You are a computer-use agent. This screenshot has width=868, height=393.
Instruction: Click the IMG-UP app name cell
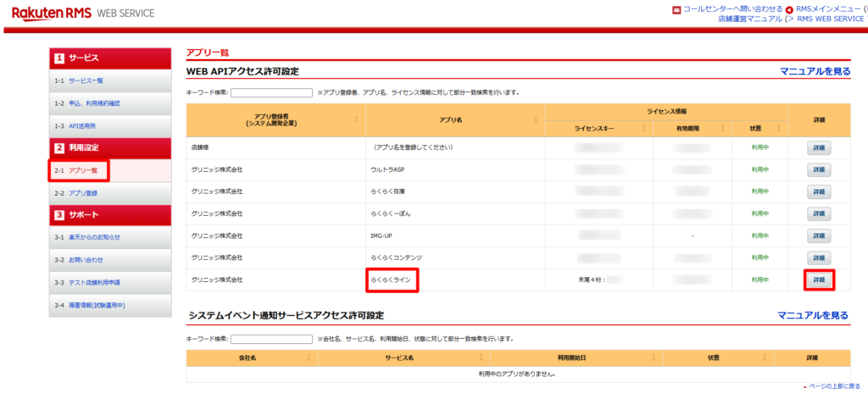455,235
